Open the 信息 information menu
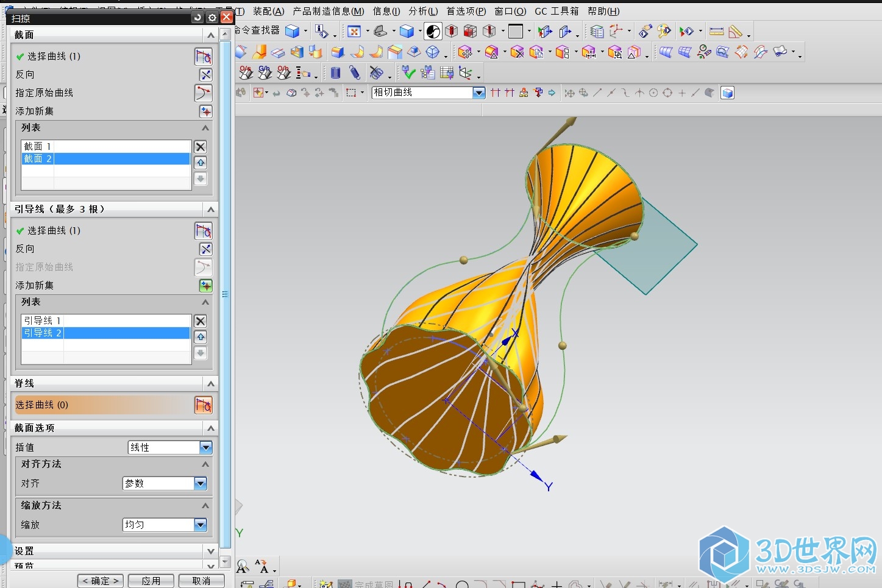 pyautogui.click(x=386, y=12)
